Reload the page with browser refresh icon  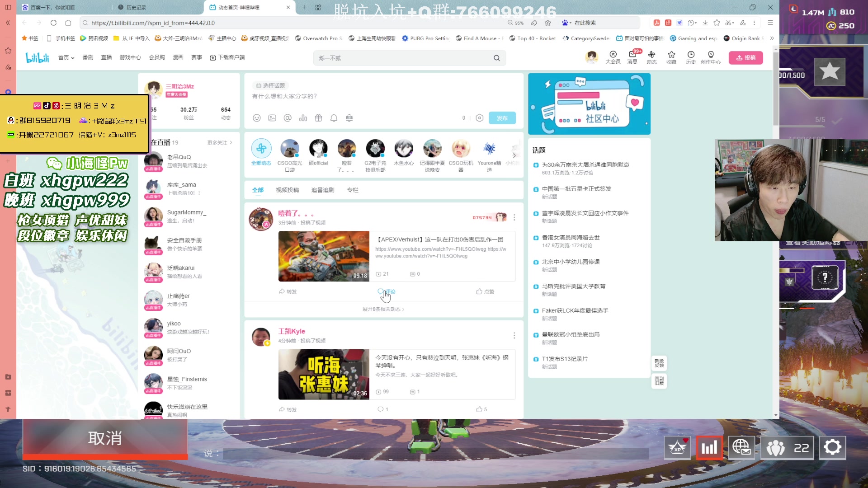point(53,23)
